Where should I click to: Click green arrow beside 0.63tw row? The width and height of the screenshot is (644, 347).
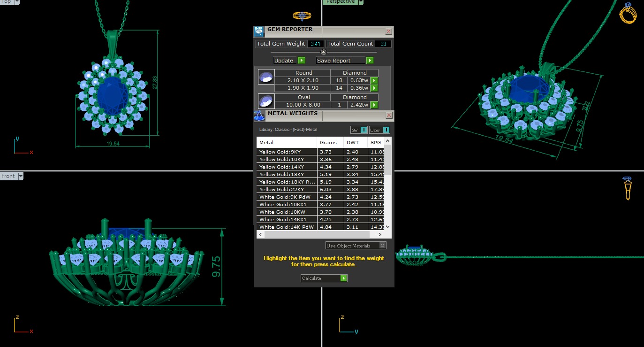pos(374,81)
